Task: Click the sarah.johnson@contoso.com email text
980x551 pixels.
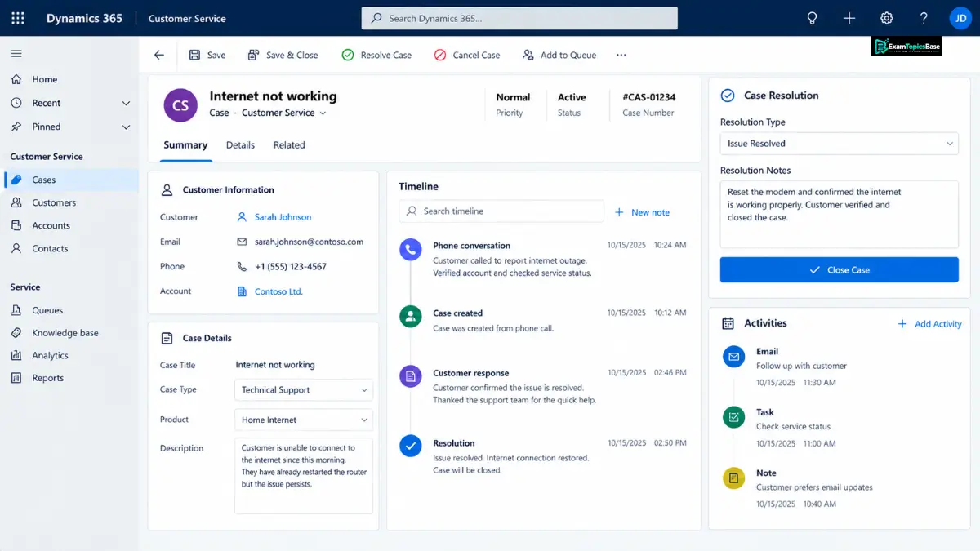Action: coord(309,242)
